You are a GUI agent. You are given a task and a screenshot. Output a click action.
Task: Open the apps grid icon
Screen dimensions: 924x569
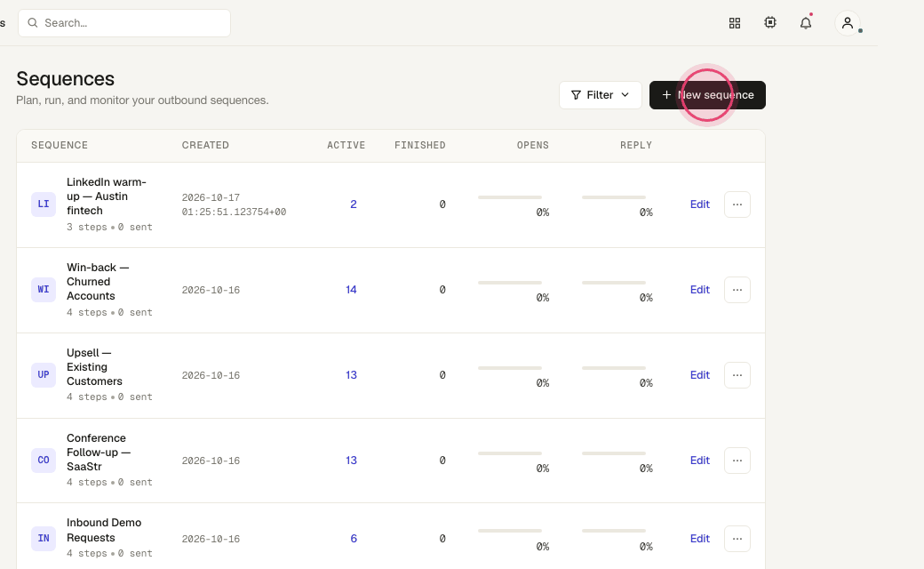[x=734, y=23]
